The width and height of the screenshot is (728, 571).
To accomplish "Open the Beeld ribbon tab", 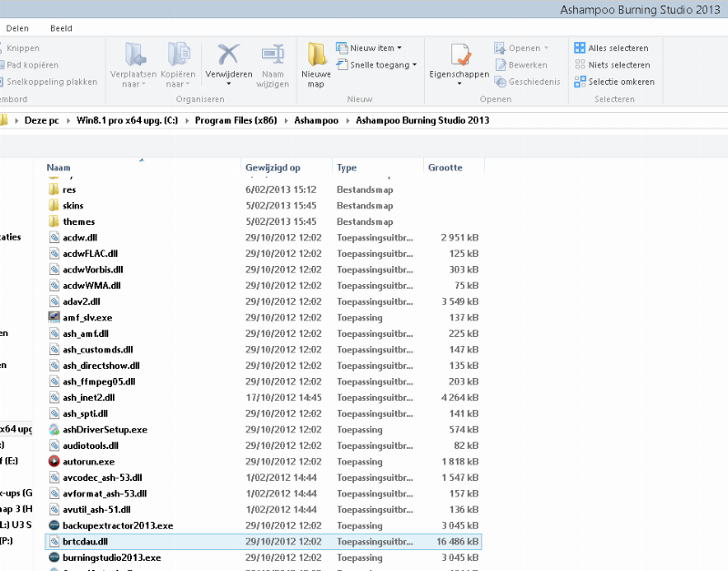I will [61, 28].
